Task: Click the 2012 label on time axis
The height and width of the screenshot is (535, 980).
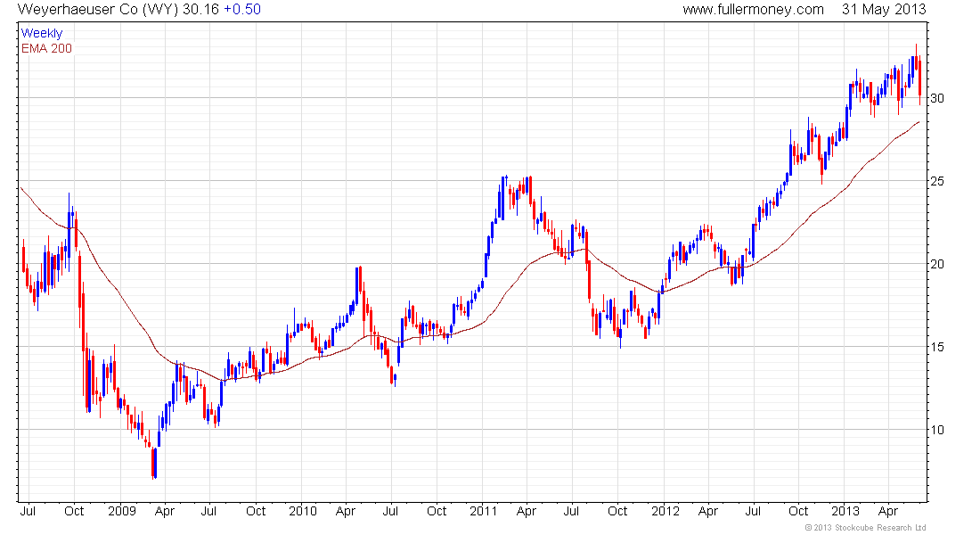Action: pos(665,511)
